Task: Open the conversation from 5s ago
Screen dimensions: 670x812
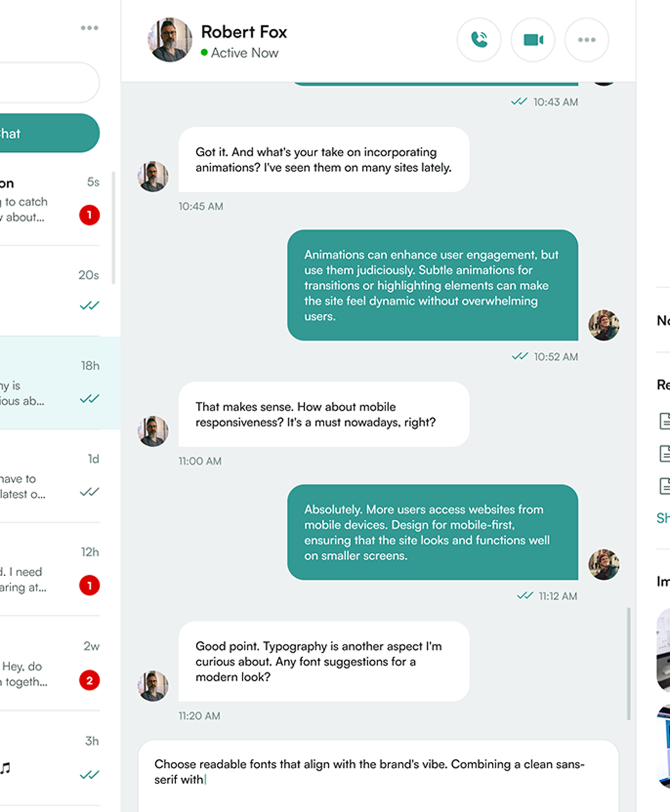Action: point(49,200)
